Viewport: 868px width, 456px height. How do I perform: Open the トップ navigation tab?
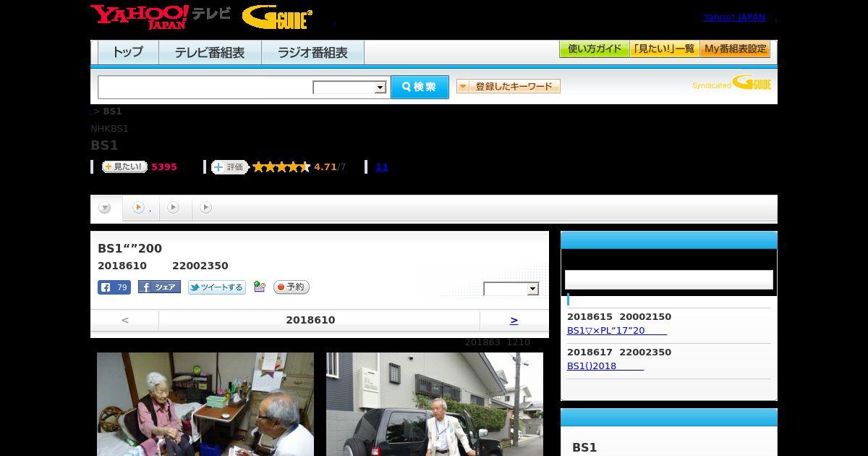click(128, 52)
